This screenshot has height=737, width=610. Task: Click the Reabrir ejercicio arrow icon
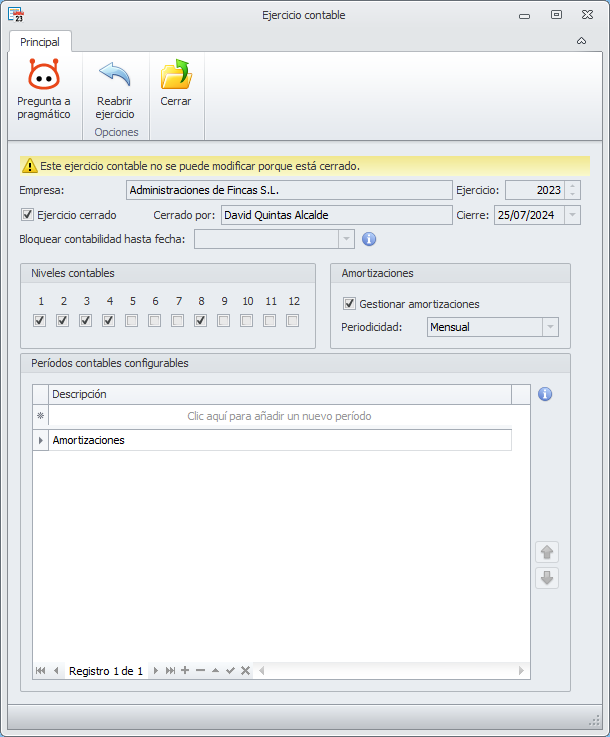115,74
